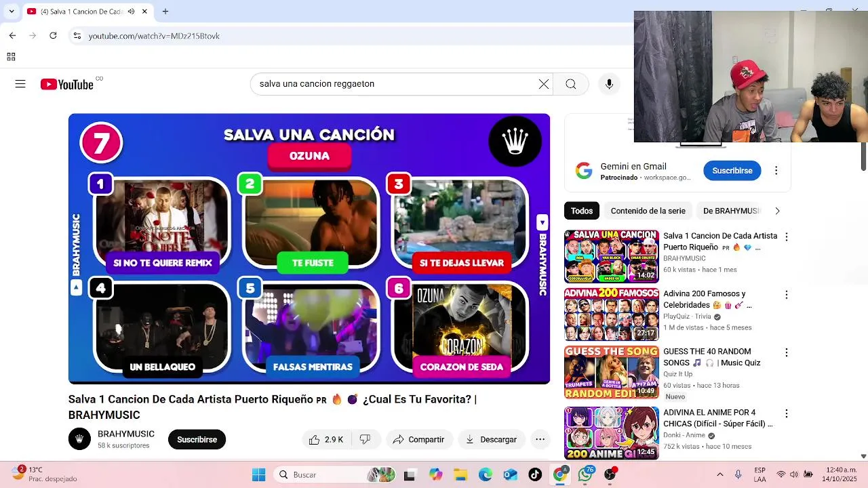Clear the YouTube search box text
868x488 pixels.
pyautogui.click(x=544, y=84)
